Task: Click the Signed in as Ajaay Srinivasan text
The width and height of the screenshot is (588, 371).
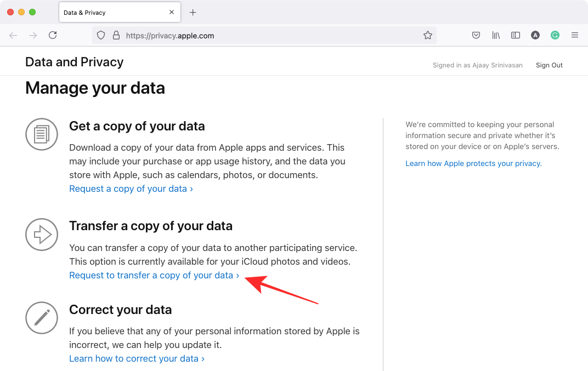Action: coord(477,65)
